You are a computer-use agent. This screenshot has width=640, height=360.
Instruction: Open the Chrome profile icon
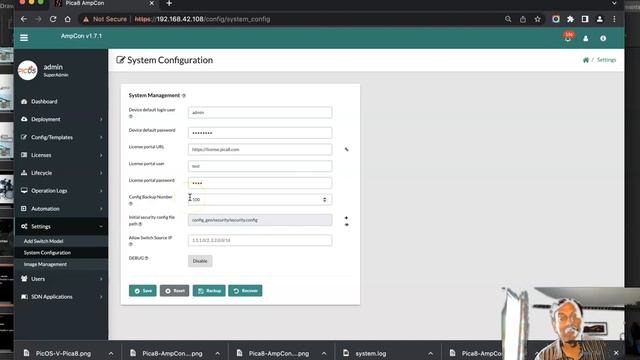pos(600,19)
